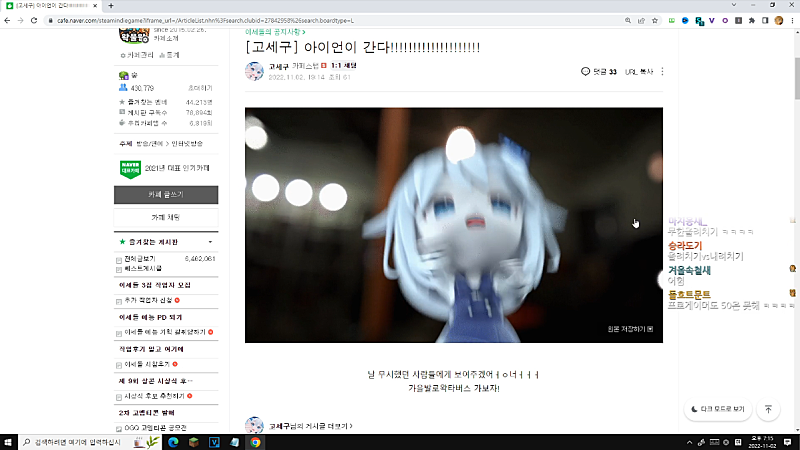Expand hidden system tray icons chevron
800x450 pixels.
[689, 442]
